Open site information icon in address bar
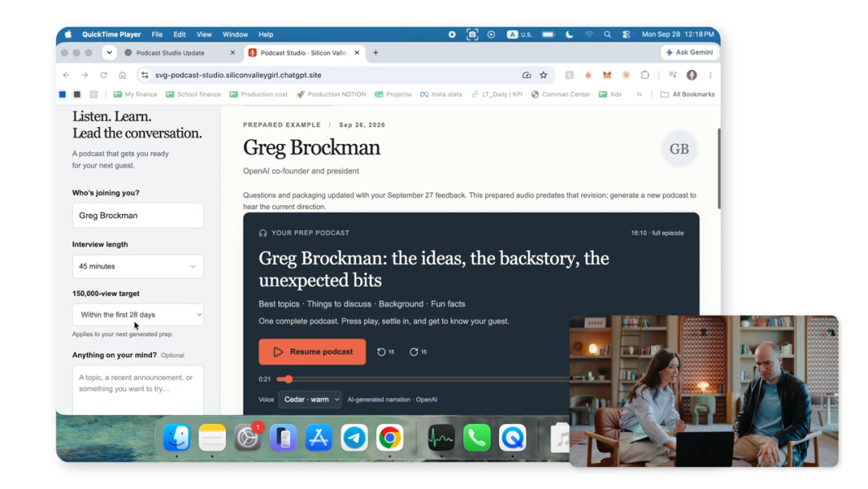The height and width of the screenshot is (489, 868). [x=145, y=75]
